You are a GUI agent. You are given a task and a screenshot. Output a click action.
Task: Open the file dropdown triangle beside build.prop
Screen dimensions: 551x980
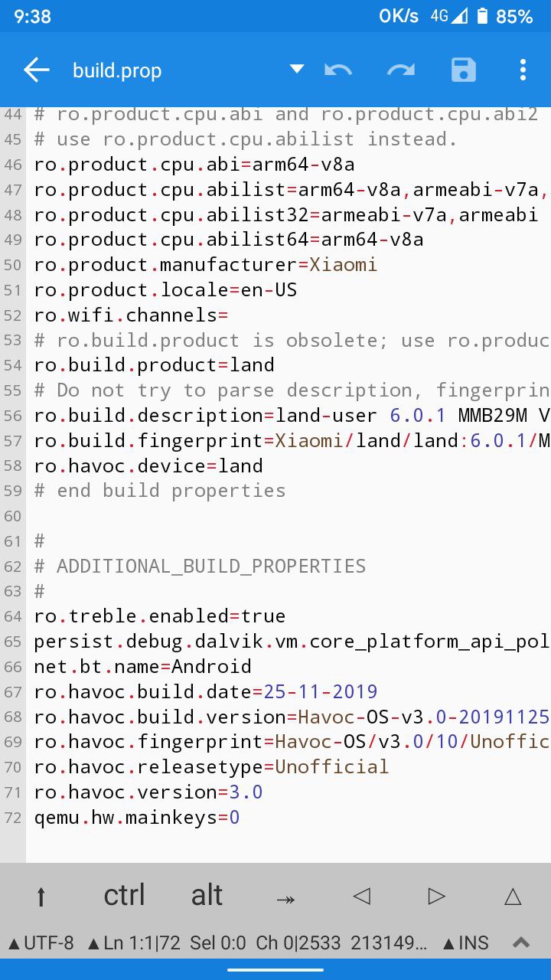[297, 70]
